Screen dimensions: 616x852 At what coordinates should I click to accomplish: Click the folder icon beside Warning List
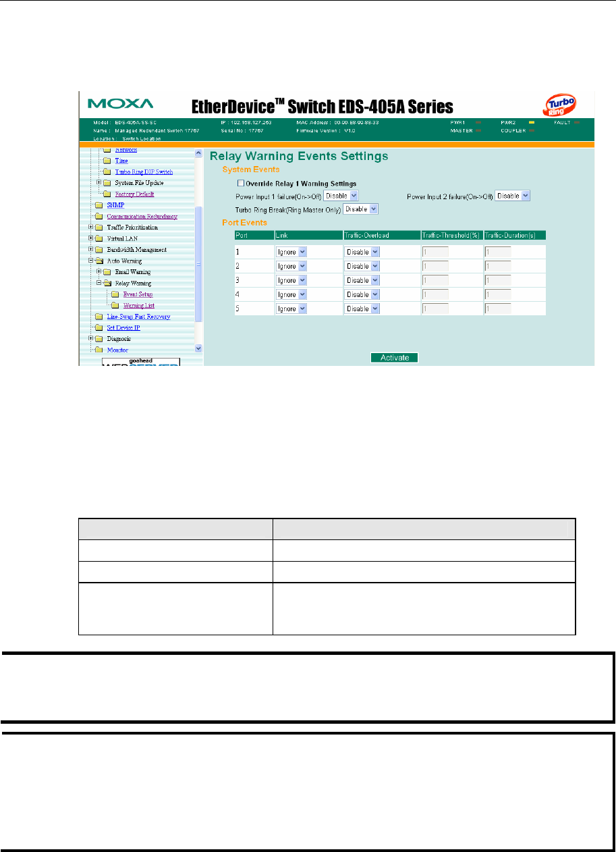pos(116,305)
